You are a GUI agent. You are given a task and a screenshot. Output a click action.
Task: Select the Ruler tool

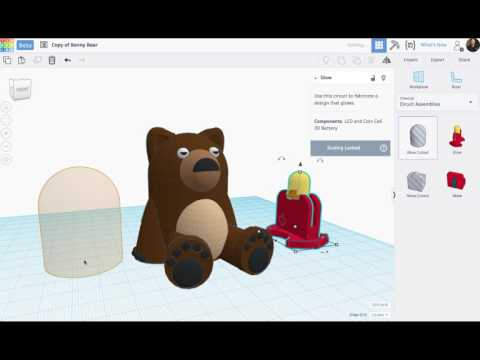coord(456,80)
